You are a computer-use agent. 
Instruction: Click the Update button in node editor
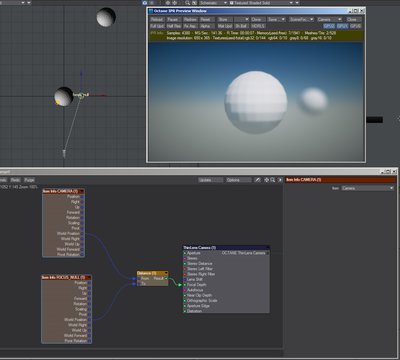click(210, 180)
